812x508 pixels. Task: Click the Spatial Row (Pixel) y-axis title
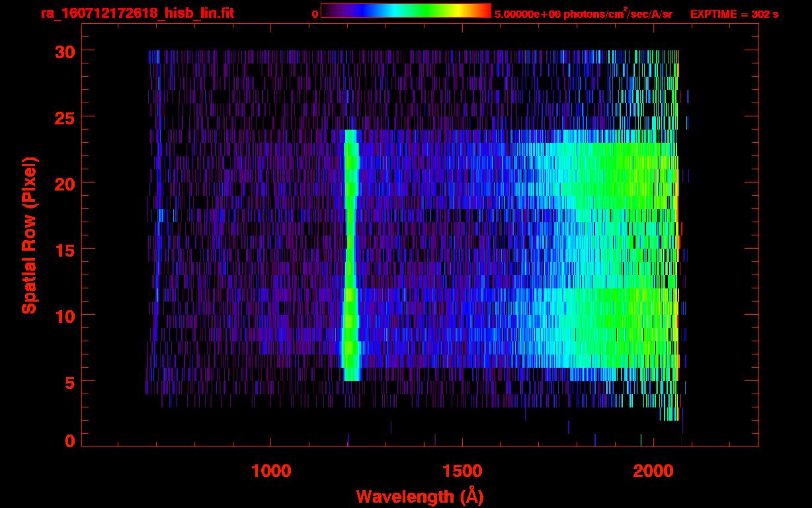click(29, 235)
